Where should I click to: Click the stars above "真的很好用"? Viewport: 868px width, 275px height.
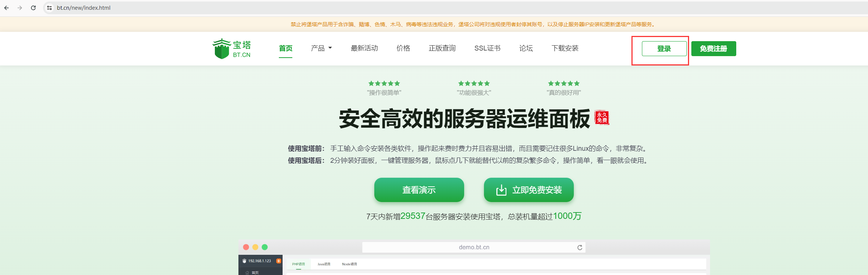564,83
